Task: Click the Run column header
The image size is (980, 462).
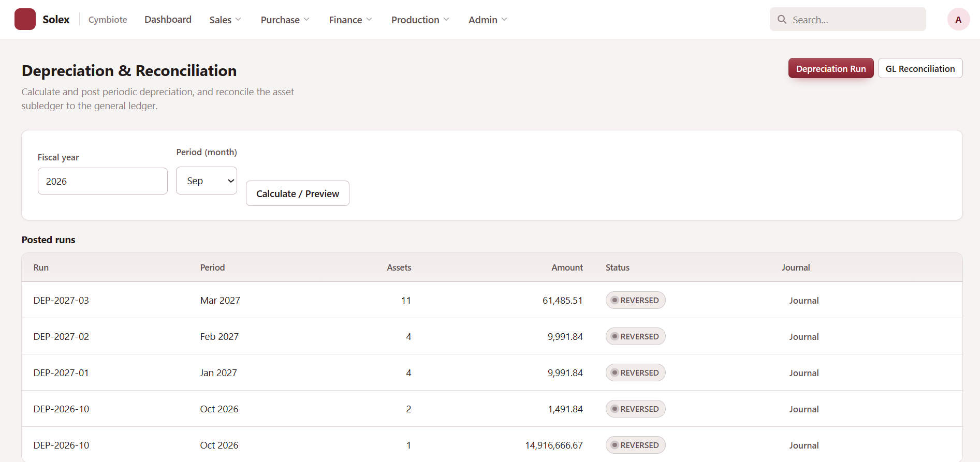Action: tap(41, 267)
